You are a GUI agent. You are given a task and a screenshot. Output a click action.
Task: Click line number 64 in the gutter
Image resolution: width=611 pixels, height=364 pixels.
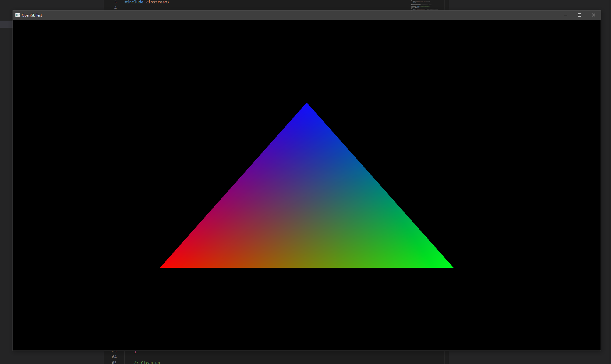(x=114, y=357)
